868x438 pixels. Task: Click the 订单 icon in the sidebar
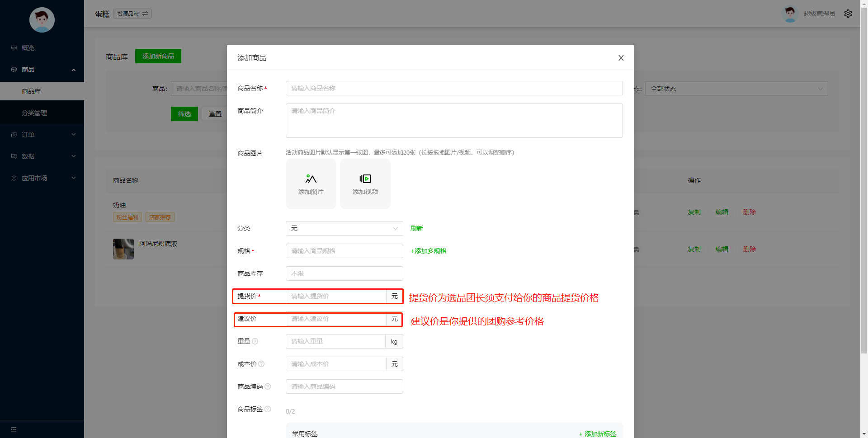[x=14, y=135]
